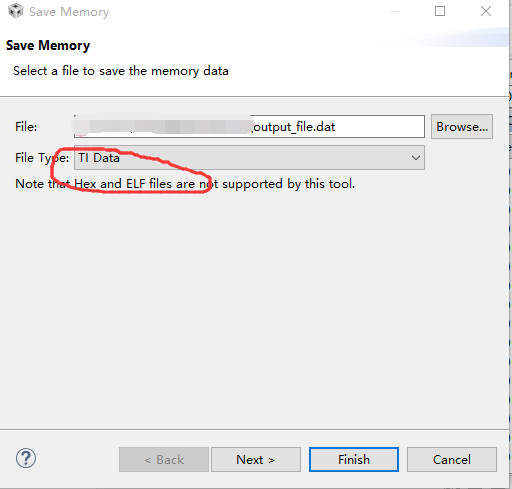Click the 'Select a file to save' description

(121, 71)
